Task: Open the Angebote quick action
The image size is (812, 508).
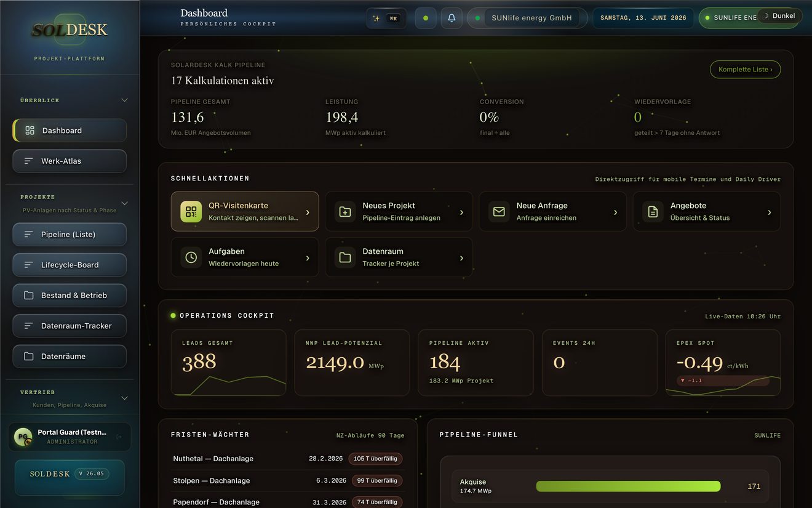Action: pyautogui.click(x=707, y=211)
